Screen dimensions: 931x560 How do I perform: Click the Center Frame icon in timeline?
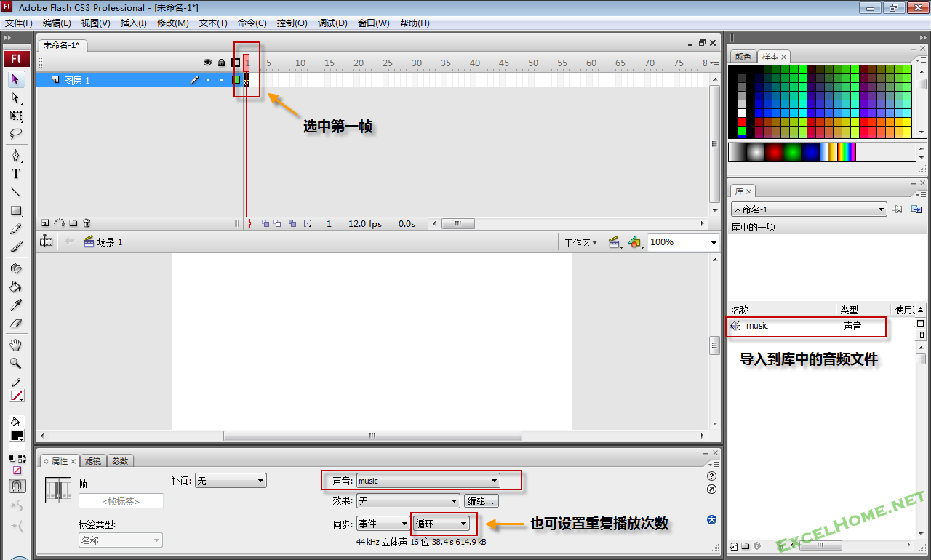pos(249,224)
